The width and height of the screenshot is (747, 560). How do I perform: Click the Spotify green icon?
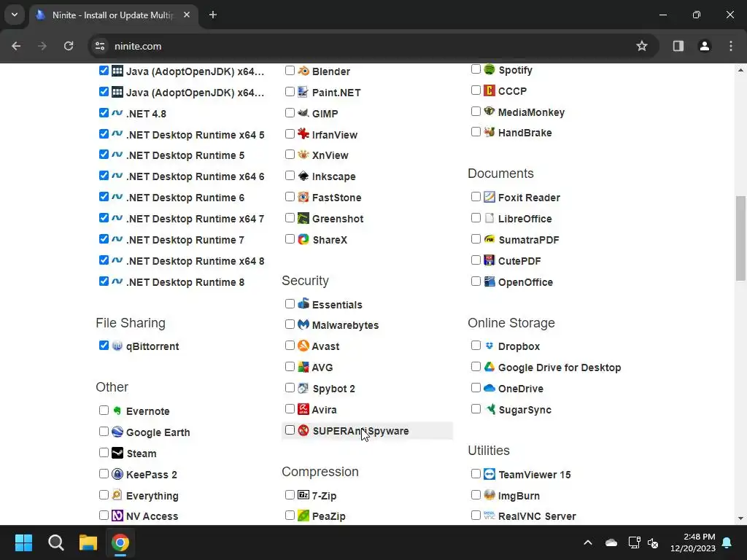[x=489, y=69]
